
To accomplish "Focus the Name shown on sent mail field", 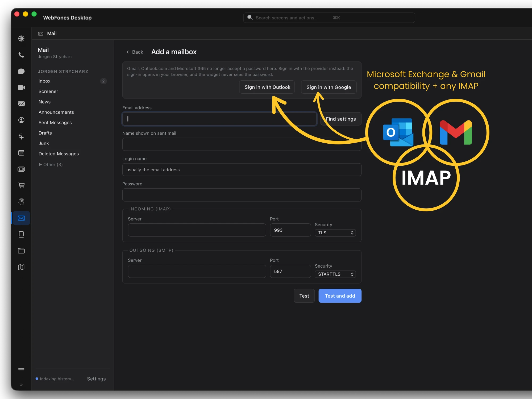I will click(x=242, y=144).
